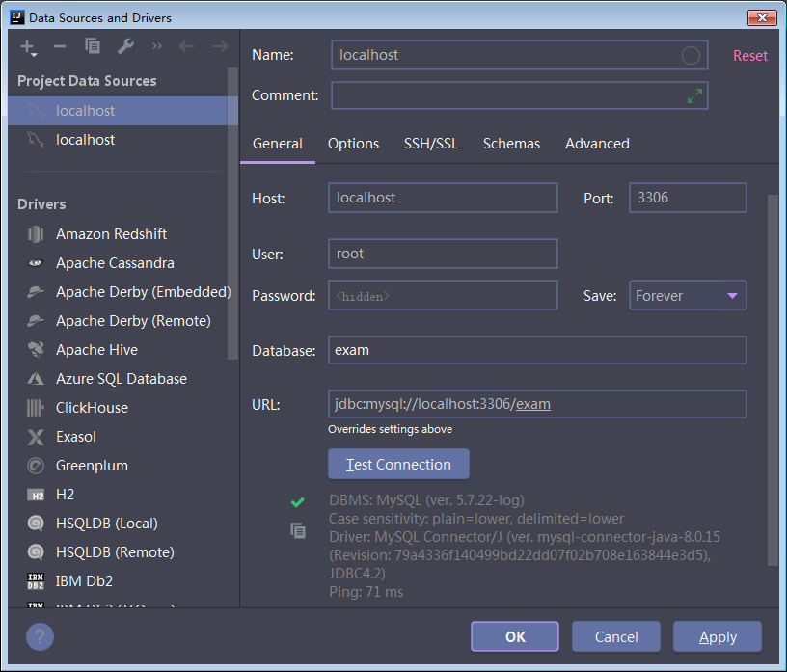Choose data source color circle in Name field
This screenshot has height=672, width=787.
click(691, 55)
